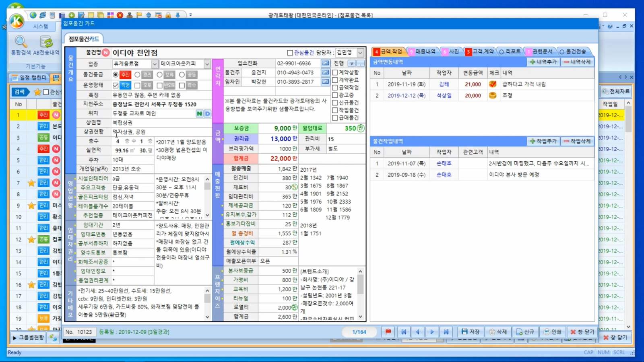Click the red flag icon in bottom bar
This screenshot has height=362, width=644.
tap(388, 332)
